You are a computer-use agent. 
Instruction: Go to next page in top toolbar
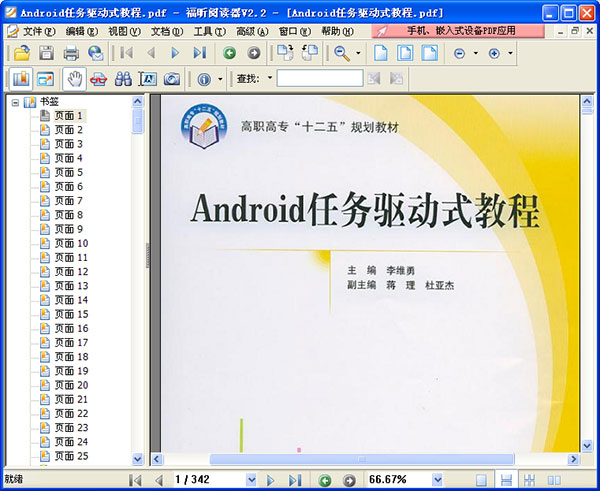coord(175,53)
